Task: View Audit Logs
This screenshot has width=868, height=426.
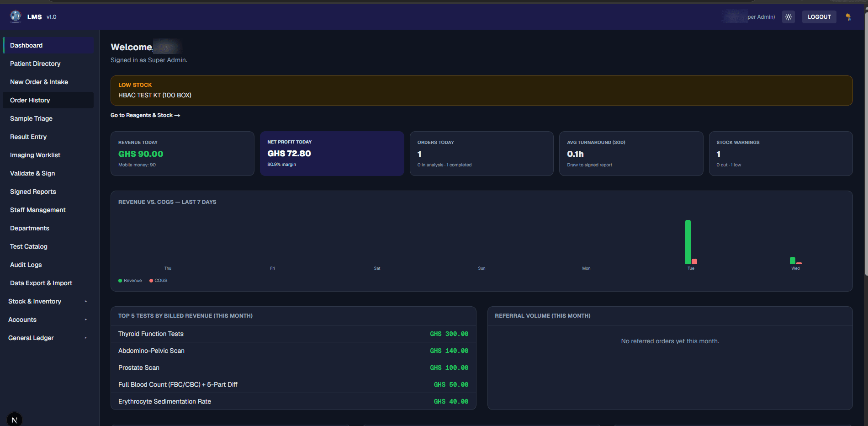Action: point(48,265)
